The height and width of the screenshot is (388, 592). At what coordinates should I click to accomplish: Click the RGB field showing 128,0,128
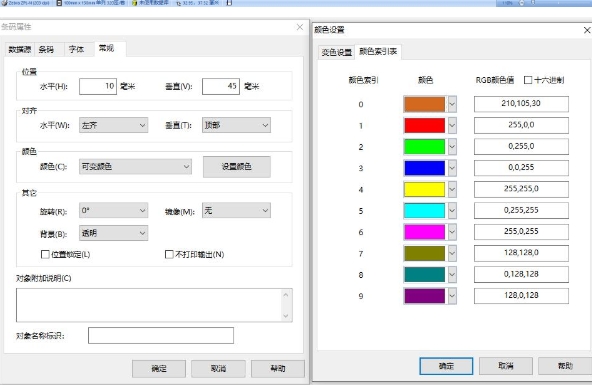(x=521, y=296)
